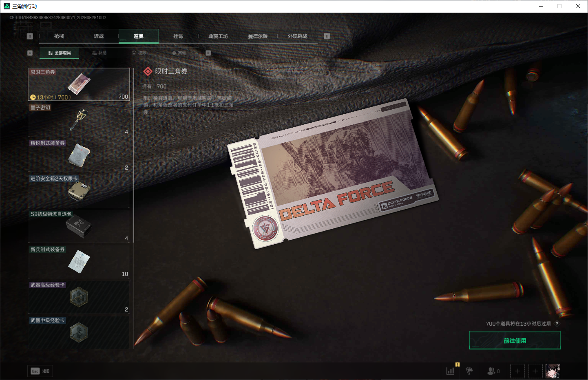Select the 补给 supplies filter tab
Image resolution: width=588 pixels, height=380 pixels.
[x=99, y=53]
